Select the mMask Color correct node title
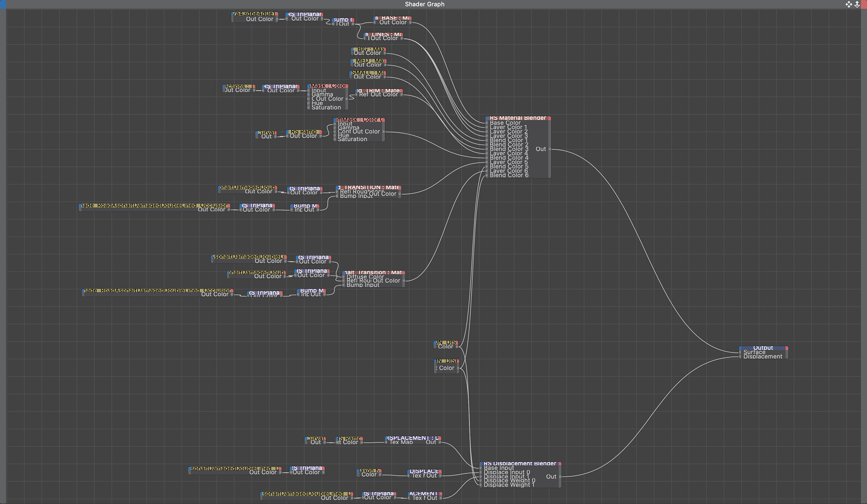The image size is (867, 504). pos(360,120)
